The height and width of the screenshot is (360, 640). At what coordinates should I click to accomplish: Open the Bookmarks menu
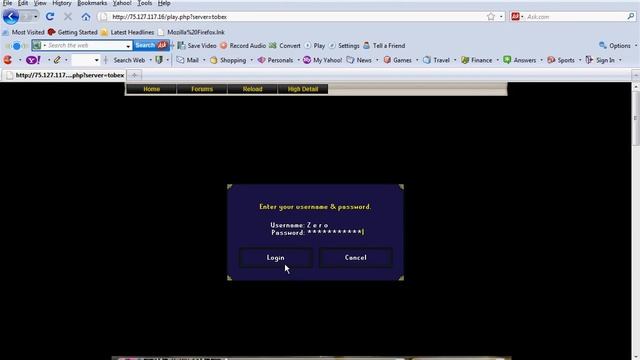[x=92, y=3]
